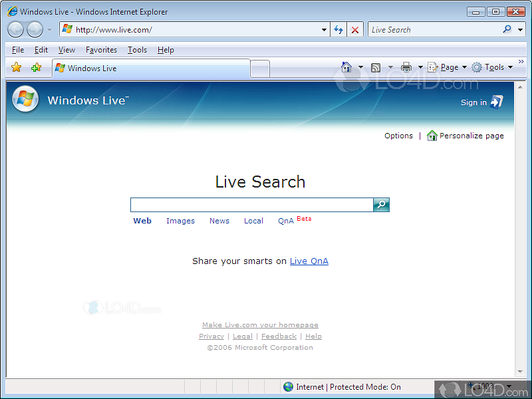Open the Feedback footer link

pos(279,336)
